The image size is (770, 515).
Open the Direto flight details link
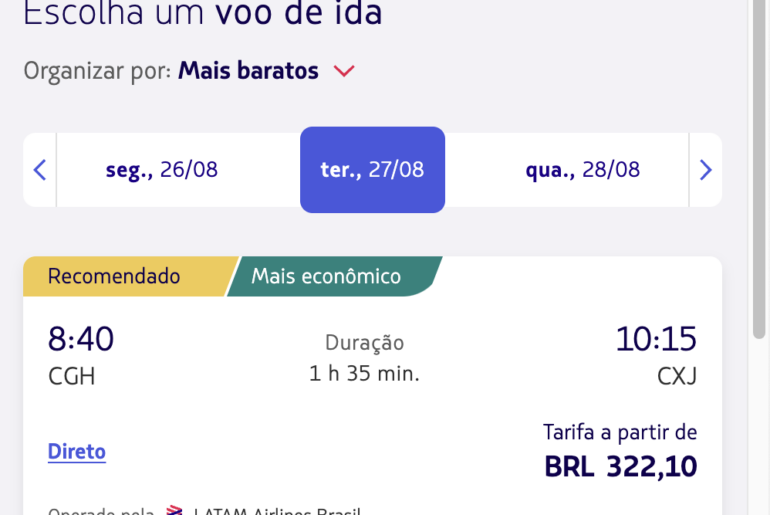coord(77,452)
